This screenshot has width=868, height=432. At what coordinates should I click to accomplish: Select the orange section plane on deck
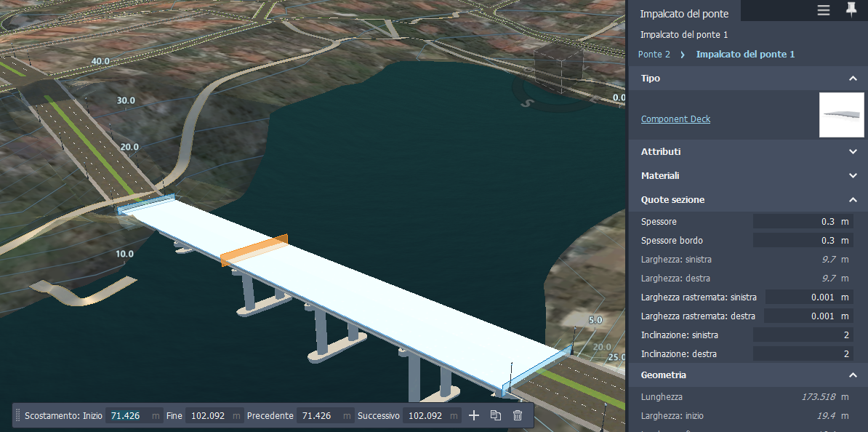(x=254, y=249)
